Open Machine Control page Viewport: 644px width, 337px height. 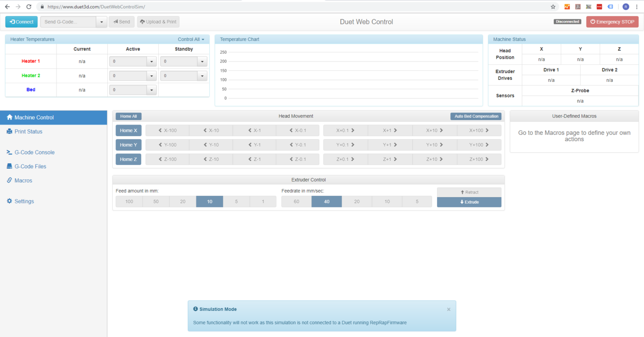(53, 118)
